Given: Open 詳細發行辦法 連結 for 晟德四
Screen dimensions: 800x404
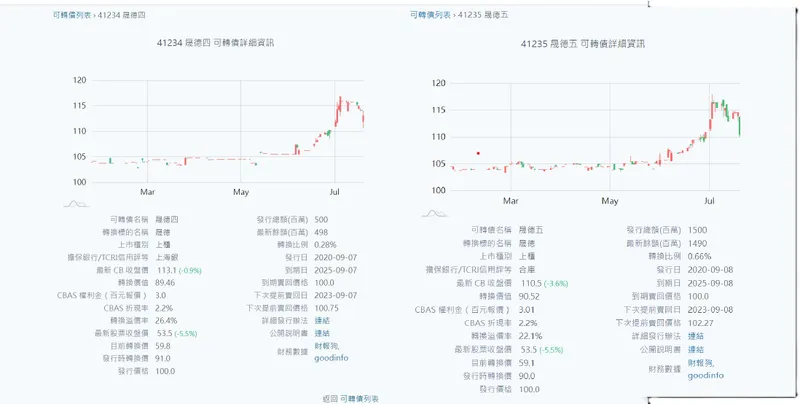Looking at the screenshot, I should 321,320.
